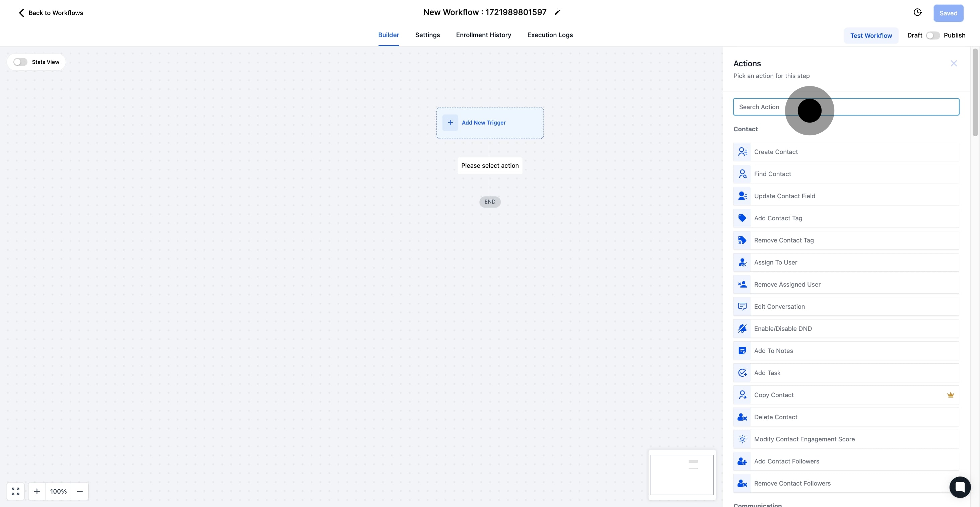Screen dimensions: 980x507
Task: Click the Remove Contact Tag icon
Action: pyautogui.click(x=742, y=240)
